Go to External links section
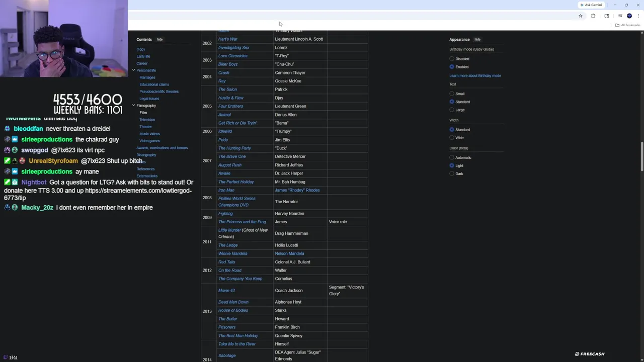 [147, 176]
